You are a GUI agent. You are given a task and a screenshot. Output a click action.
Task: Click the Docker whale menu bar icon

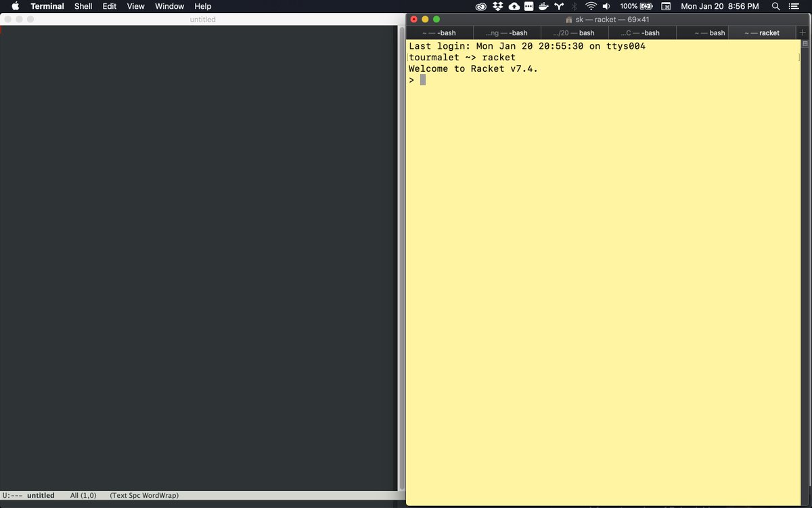pyautogui.click(x=543, y=6)
